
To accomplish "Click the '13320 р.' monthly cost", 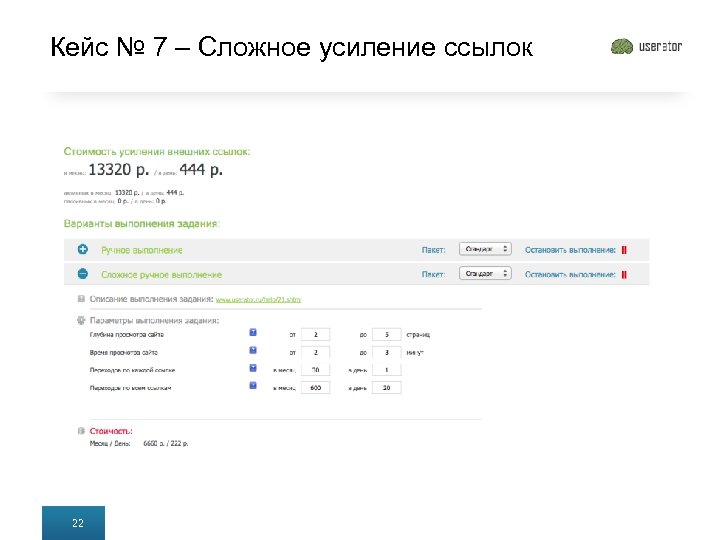I will 119,170.
